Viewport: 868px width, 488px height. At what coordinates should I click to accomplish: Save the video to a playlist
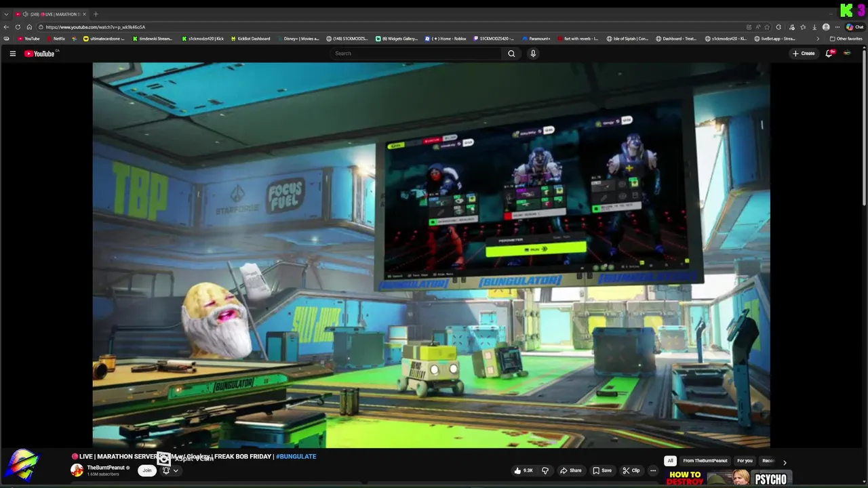tap(602, 470)
